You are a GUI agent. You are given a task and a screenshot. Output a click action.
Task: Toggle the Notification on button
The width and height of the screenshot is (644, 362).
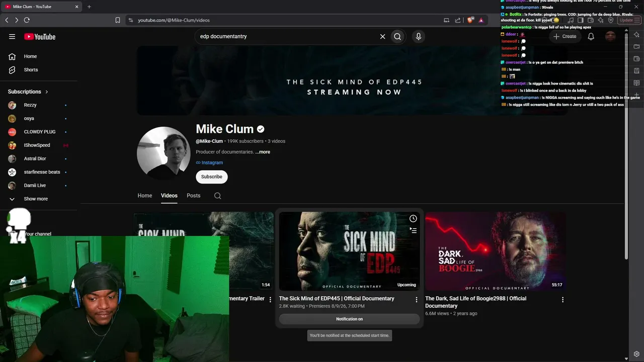point(349,319)
